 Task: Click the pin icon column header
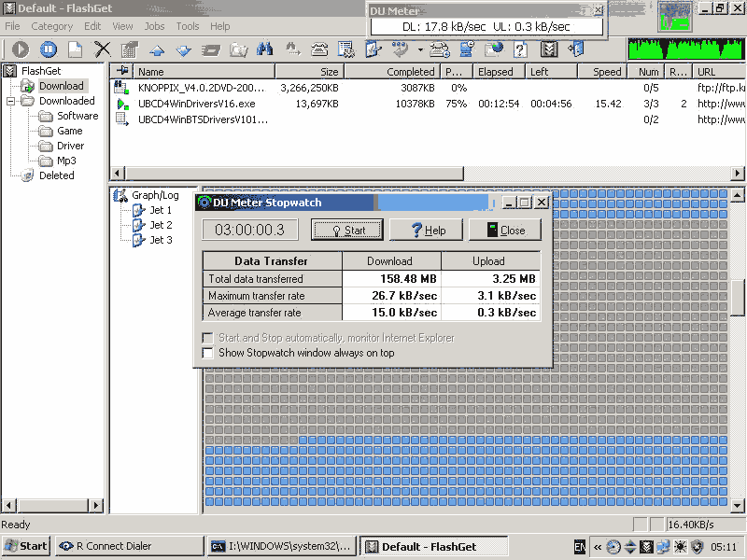click(x=122, y=72)
